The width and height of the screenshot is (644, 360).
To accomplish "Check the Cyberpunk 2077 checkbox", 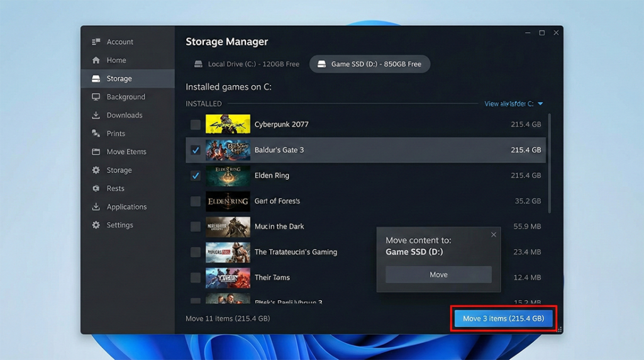I will click(196, 125).
